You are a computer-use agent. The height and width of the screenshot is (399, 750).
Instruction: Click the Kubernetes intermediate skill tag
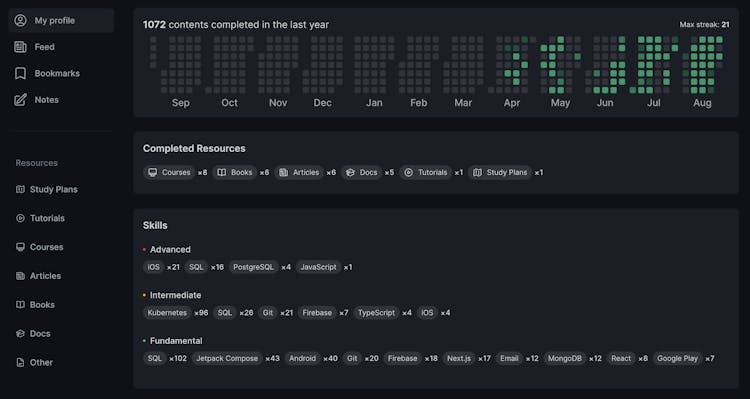point(167,313)
